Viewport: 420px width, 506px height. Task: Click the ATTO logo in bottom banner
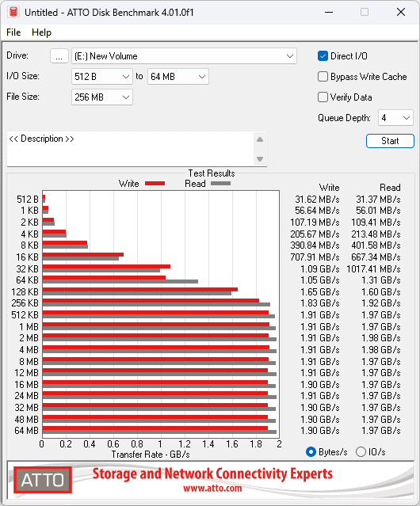(x=43, y=480)
